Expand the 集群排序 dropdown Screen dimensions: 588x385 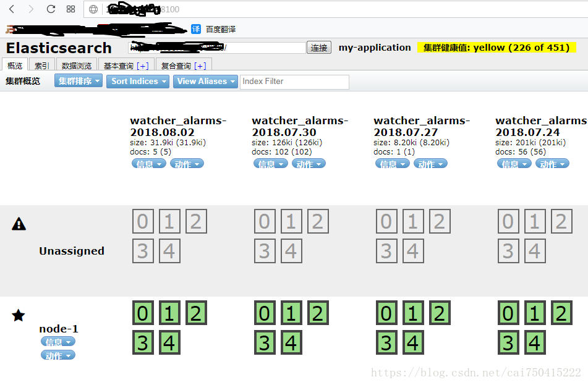point(79,81)
